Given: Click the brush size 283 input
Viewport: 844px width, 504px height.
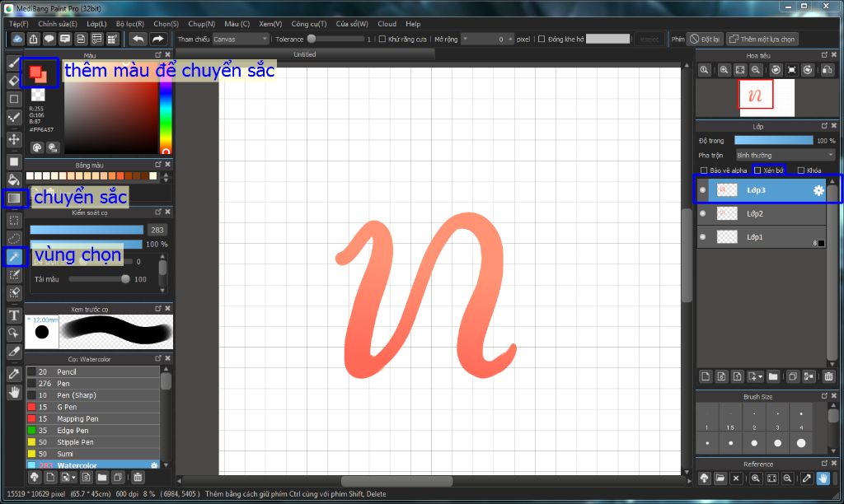Looking at the screenshot, I should click(x=157, y=230).
